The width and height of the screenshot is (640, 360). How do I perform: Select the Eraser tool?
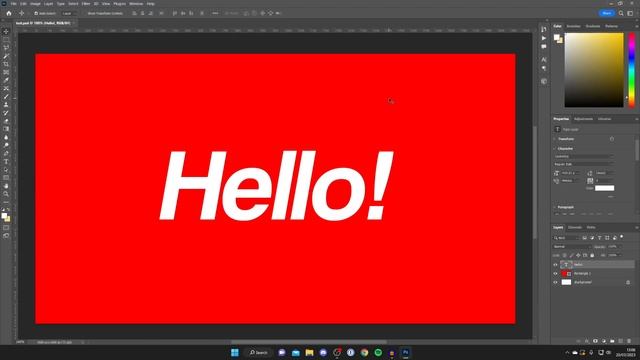pyautogui.click(x=6, y=121)
